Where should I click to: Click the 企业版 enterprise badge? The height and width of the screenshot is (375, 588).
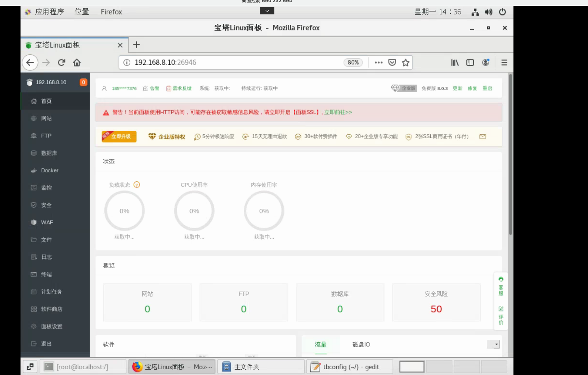tap(404, 88)
